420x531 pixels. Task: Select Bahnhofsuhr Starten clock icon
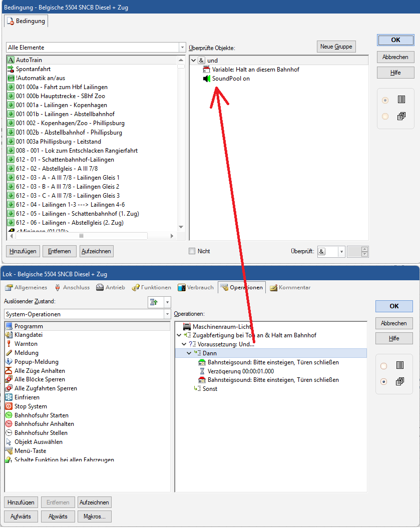point(9,415)
